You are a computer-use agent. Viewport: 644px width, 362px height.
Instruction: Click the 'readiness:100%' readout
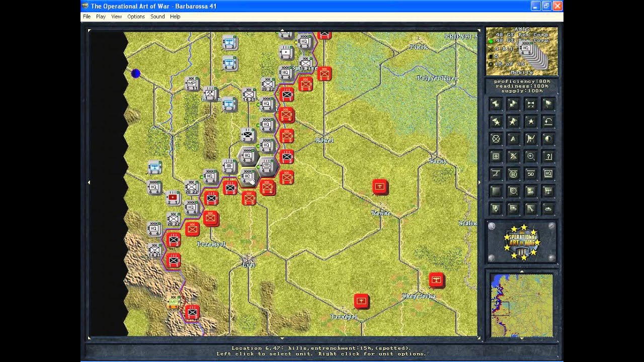point(522,86)
